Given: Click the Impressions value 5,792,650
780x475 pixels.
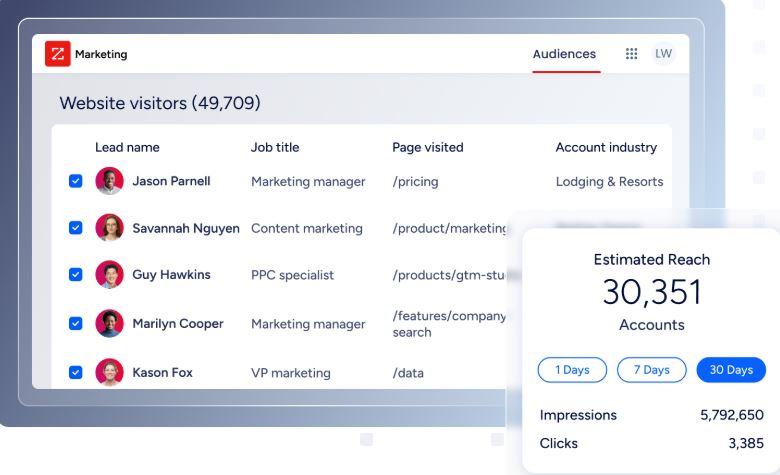Looking at the screenshot, I should click(x=732, y=415).
